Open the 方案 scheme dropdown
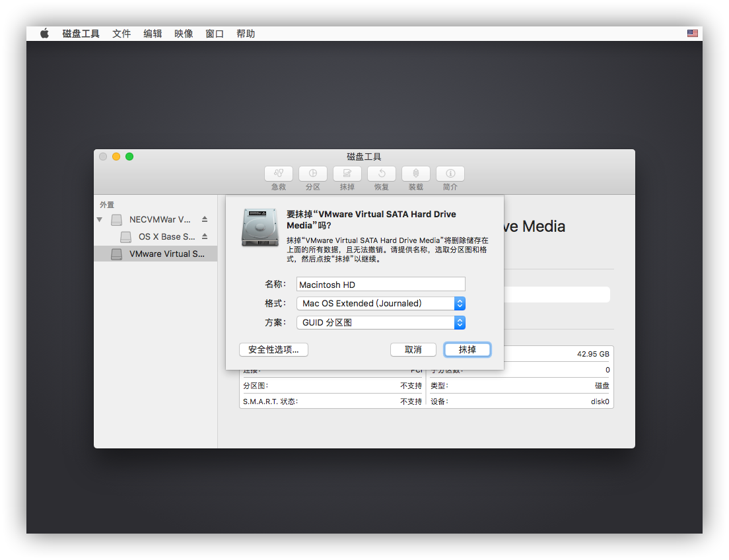Viewport: 729px width, 560px height. coord(381,322)
